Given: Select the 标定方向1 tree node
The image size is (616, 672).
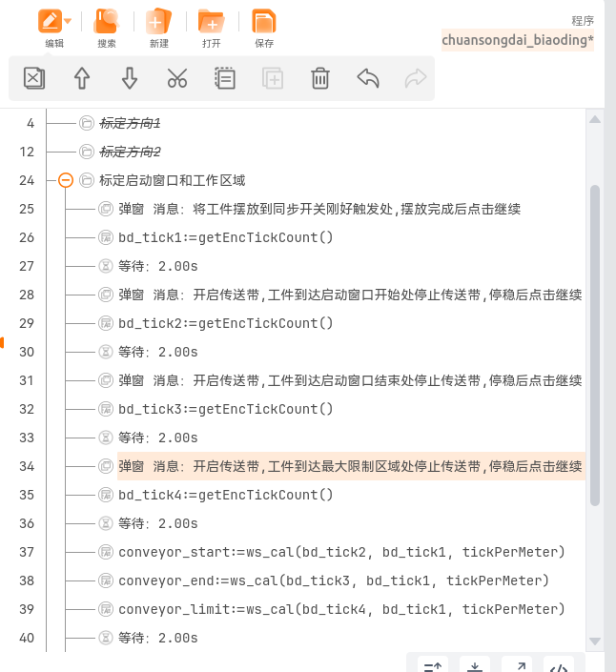Looking at the screenshot, I should tap(130, 123).
